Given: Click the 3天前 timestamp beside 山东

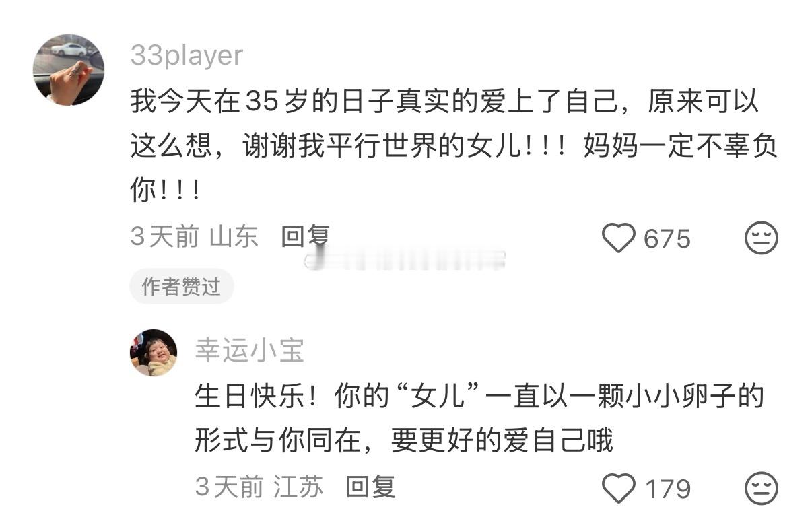Looking at the screenshot, I should point(164,236).
